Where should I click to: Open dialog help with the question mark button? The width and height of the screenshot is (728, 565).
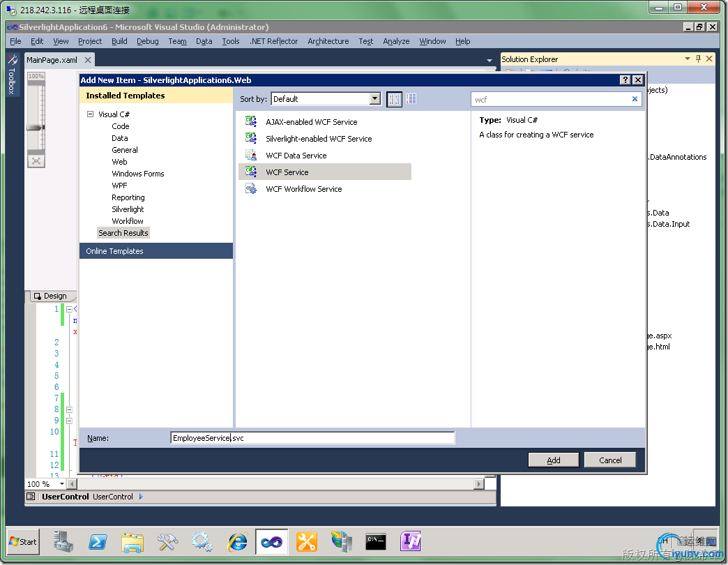click(x=625, y=80)
